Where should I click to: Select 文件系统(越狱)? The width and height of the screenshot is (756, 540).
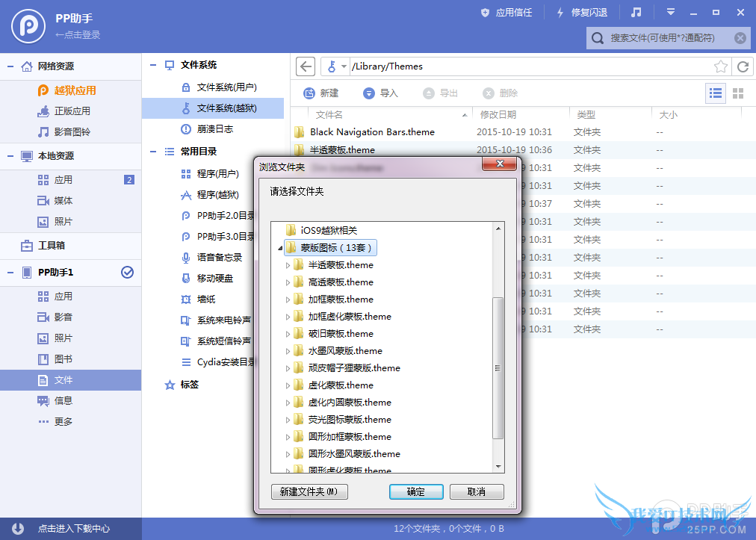pos(213,108)
